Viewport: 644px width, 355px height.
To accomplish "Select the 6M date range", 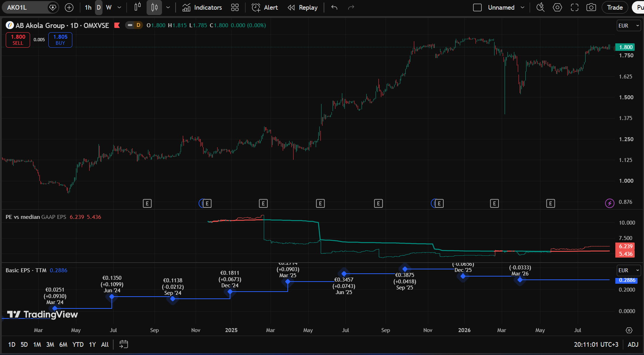I will click(63, 345).
